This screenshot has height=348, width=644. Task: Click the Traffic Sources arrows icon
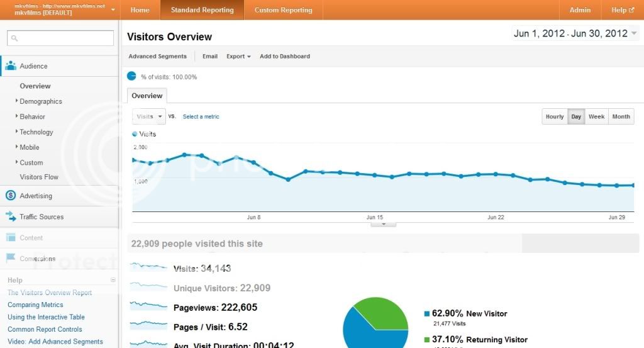(11, 216)
